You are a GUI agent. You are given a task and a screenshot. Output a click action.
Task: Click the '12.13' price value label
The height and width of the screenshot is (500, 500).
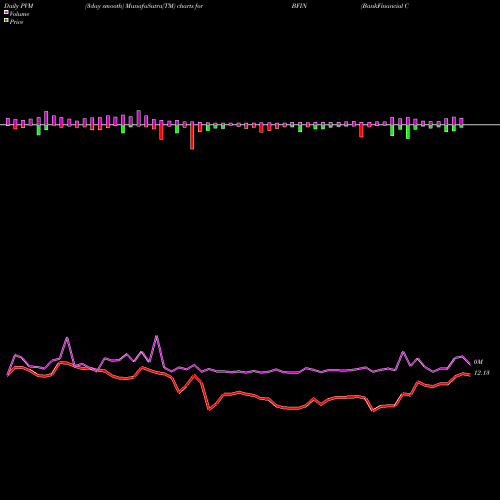[x=482, y=373]
